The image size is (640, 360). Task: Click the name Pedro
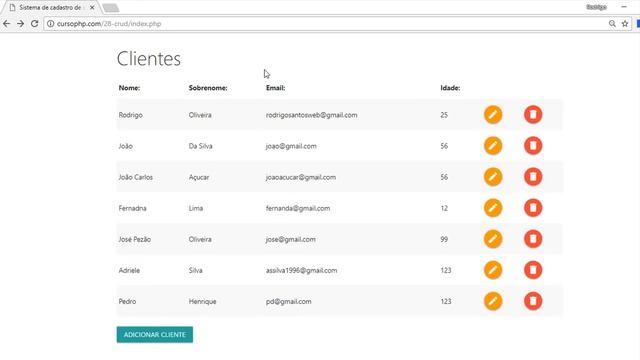click(127, 301)
